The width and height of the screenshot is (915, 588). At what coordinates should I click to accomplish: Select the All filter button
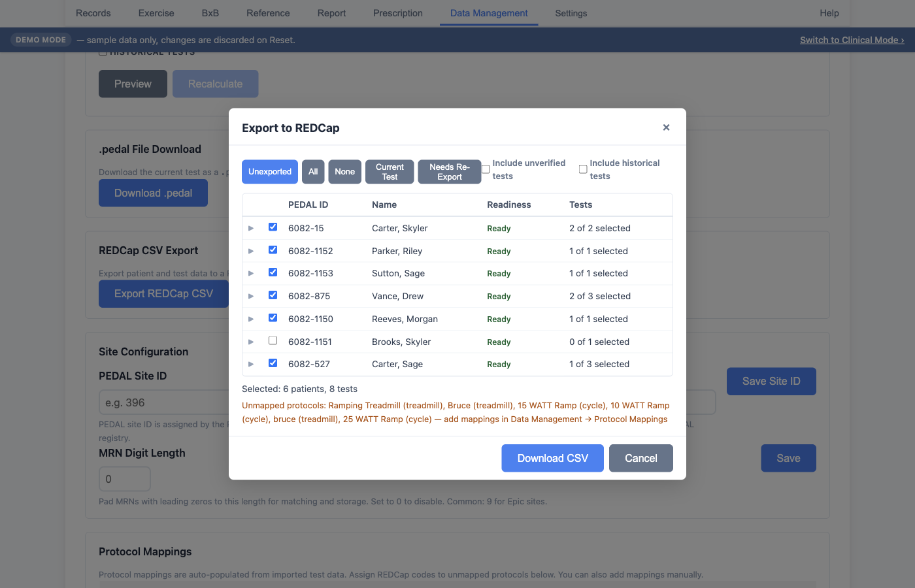[313, 172]
